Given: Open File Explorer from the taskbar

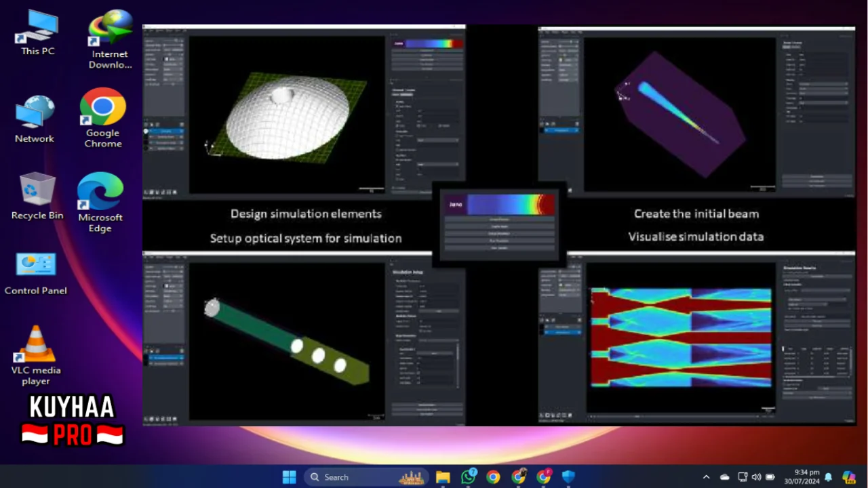Looking at the screenshot, I should click(x=443, y=477).
